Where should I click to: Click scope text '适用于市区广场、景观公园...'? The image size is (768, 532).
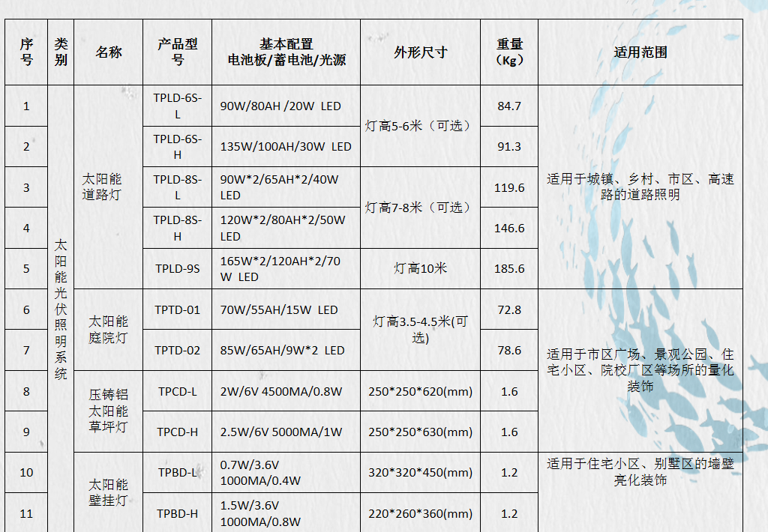(x=640, y=370)
